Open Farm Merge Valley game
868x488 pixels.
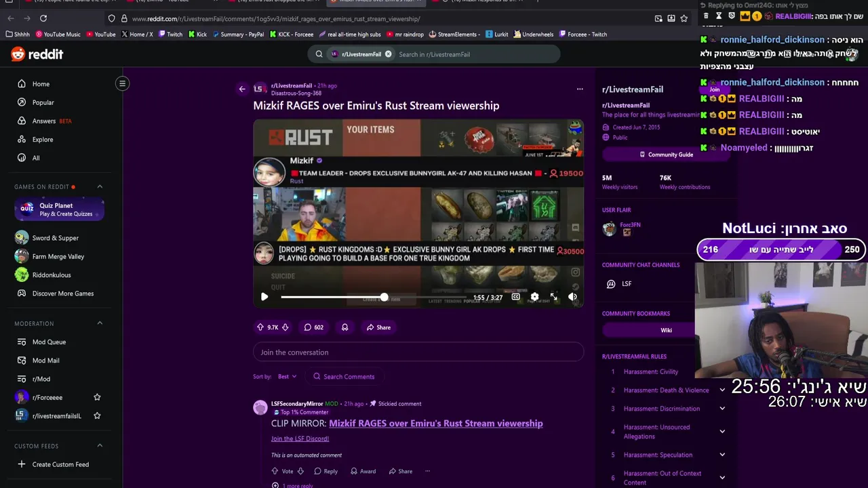click(x=59, y=256)
